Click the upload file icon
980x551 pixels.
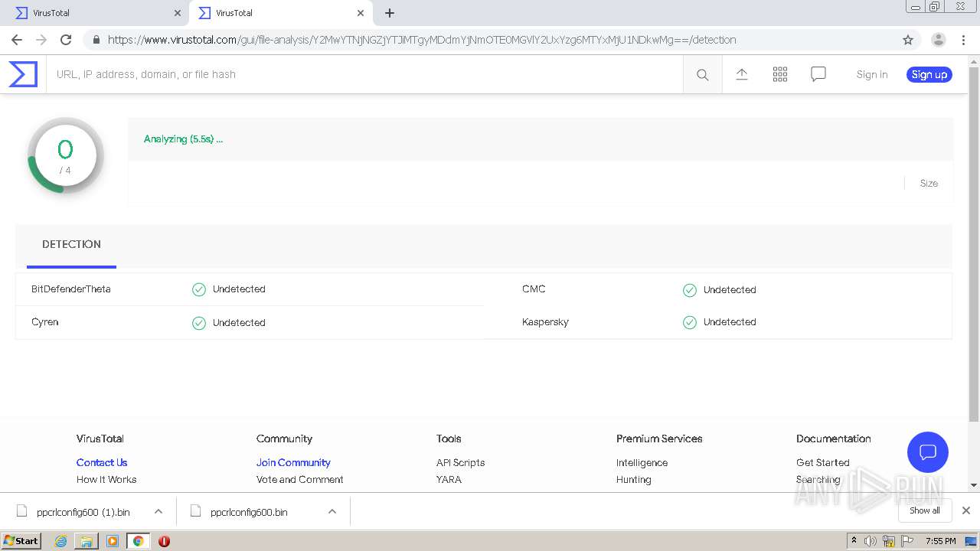tap(741, 74)
